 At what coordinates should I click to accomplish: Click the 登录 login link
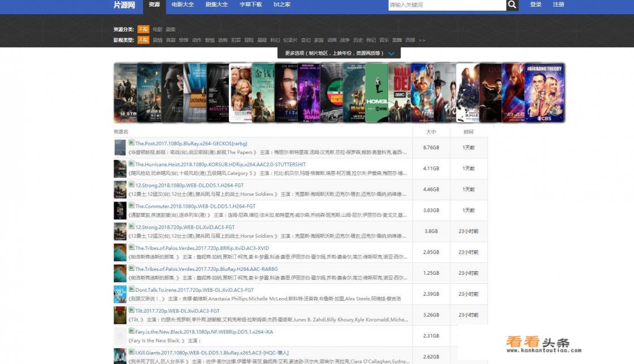(536, 5)
